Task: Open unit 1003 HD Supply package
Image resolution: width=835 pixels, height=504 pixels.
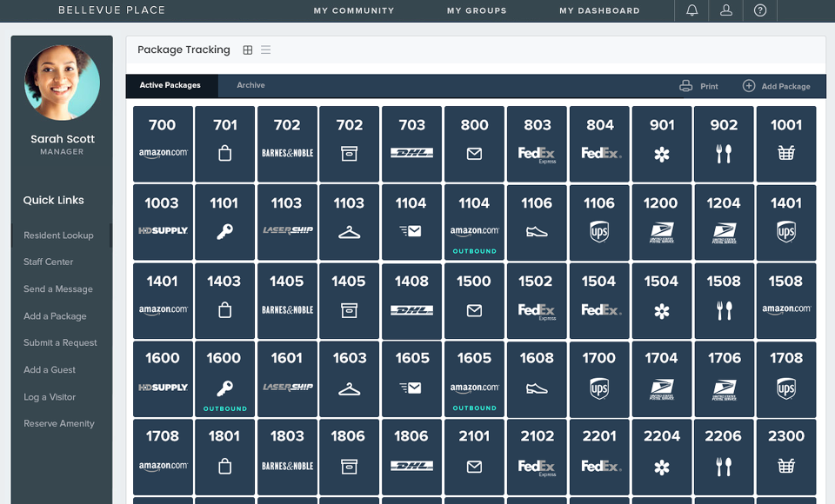Action: coord(163,222)
